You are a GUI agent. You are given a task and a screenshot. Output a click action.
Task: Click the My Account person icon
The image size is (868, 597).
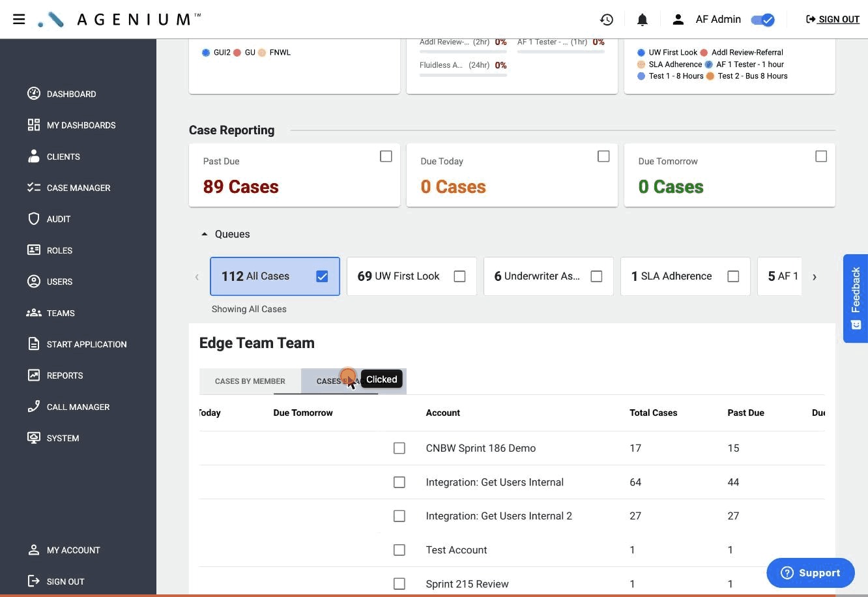pos(34,549)
